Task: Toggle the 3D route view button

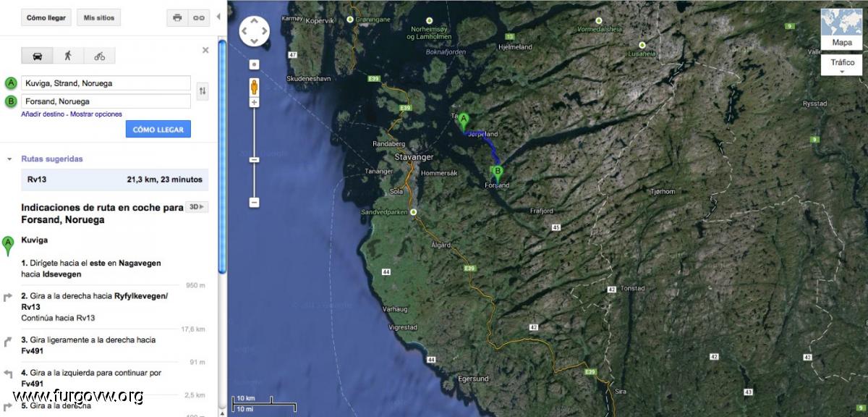Action: coord(197,207)
